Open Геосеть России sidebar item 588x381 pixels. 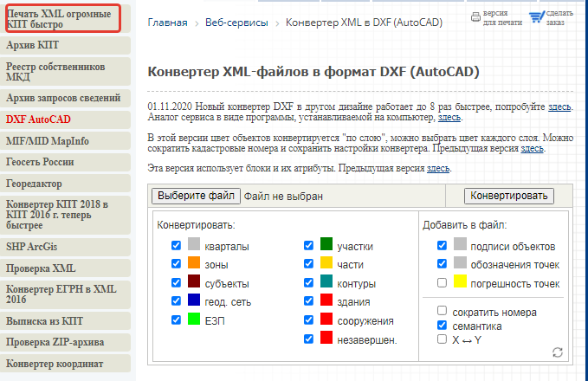tap(65, 163)
